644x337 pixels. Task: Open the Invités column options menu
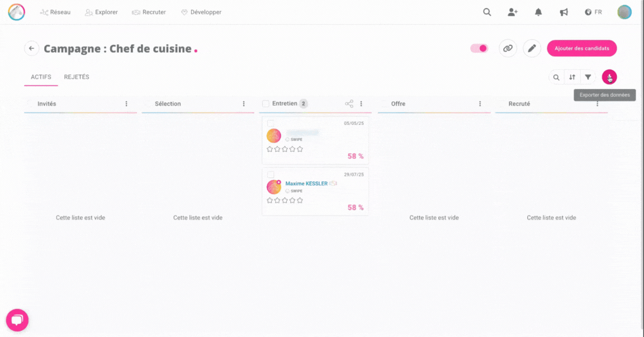(x=126, y=104)
